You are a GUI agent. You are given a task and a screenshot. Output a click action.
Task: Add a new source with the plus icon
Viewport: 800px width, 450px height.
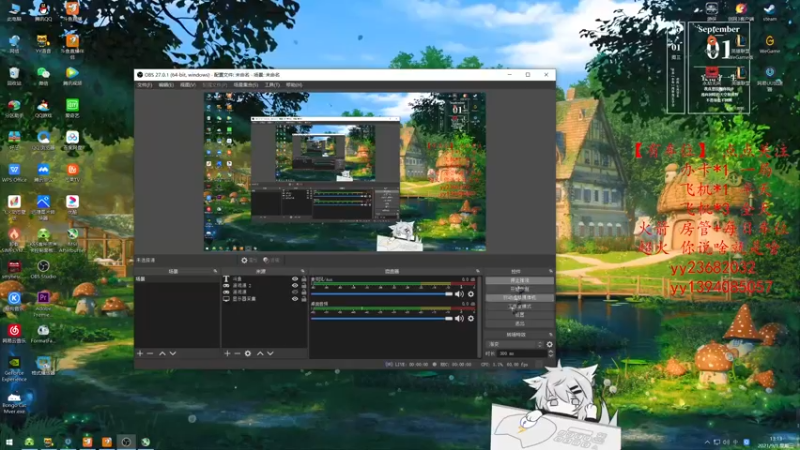click(x=227, y=353)
